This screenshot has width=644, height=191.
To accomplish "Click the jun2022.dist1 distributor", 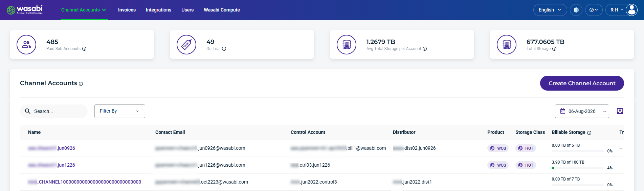I will click(412, 182).
